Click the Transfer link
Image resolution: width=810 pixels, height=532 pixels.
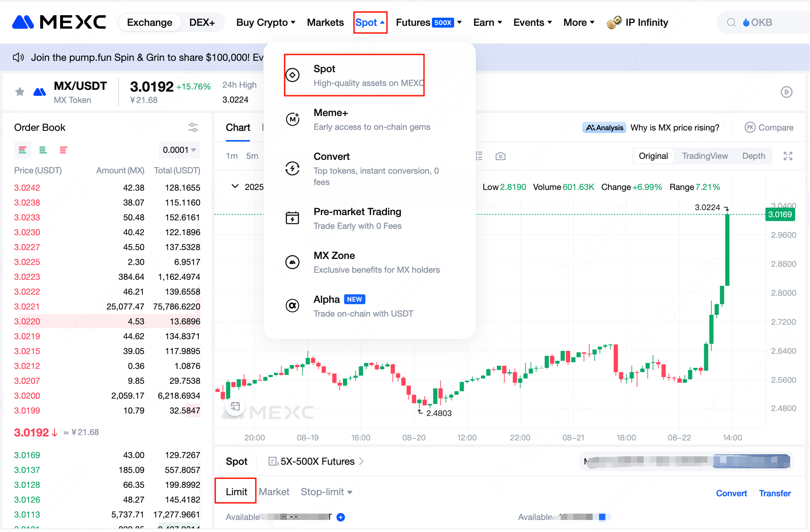[x=775, y=493]
